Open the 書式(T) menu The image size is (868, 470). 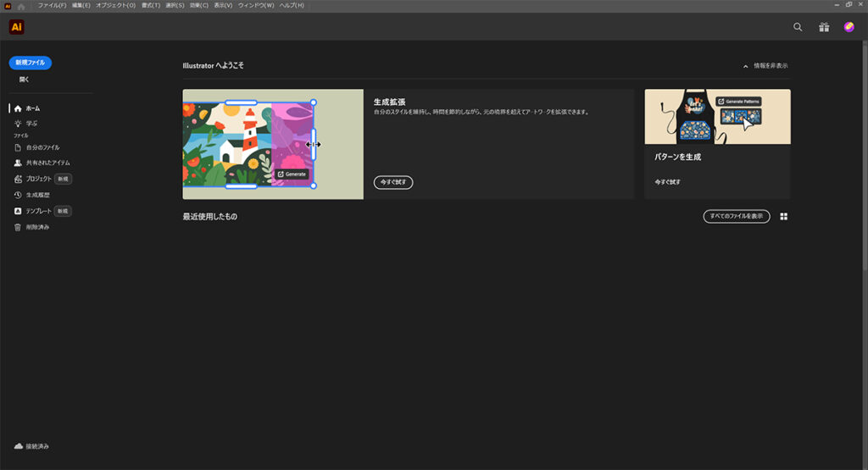(x=151, y=5)
